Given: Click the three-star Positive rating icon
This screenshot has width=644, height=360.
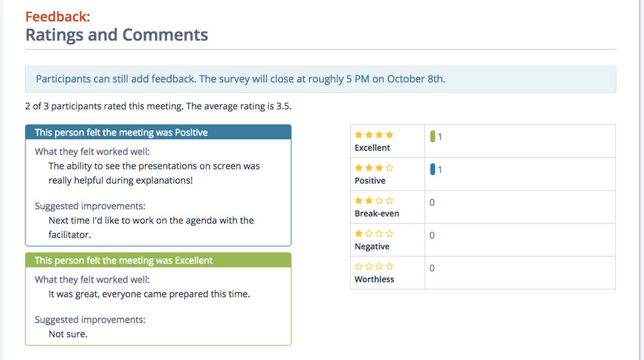Looking at the screenshot, I should [374, 168].
